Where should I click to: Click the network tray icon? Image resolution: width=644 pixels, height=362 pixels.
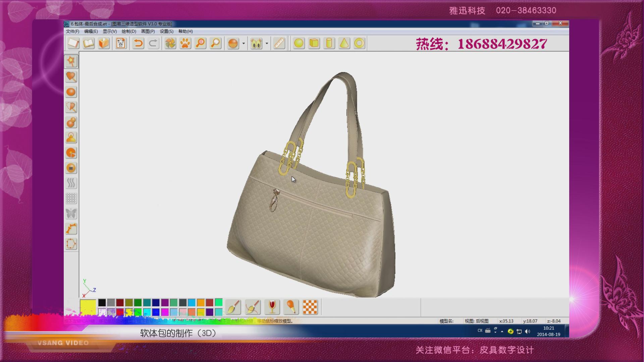coord(519,331)
